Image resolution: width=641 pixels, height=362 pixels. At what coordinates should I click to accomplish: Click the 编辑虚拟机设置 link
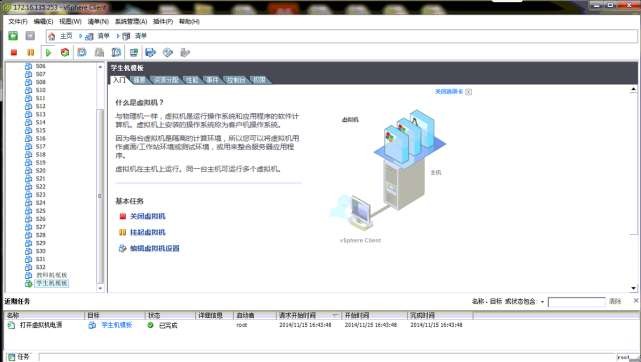point(155,248)
